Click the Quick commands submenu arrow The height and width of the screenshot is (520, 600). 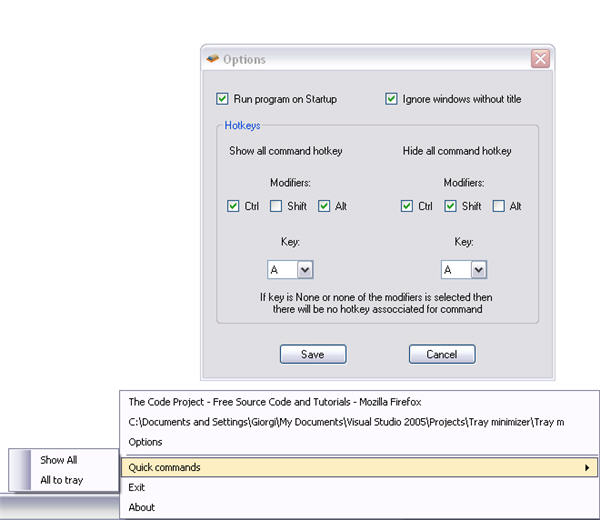point(587,467)
